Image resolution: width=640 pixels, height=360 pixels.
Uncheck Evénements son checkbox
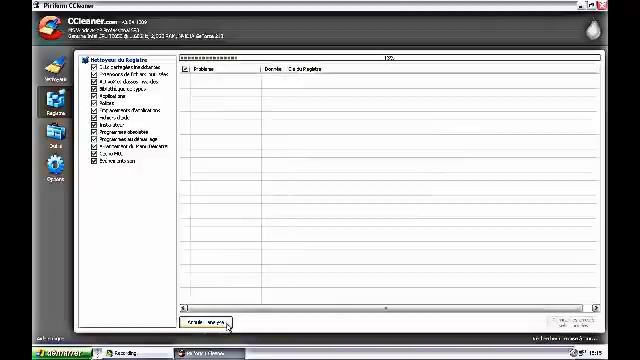coord(94,161)
